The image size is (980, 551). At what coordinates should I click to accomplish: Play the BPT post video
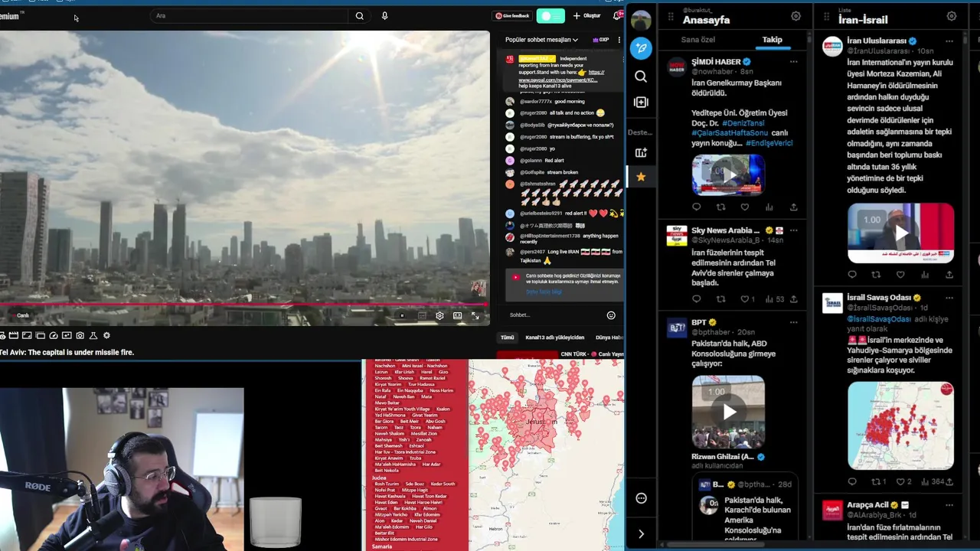click(728, 412)
